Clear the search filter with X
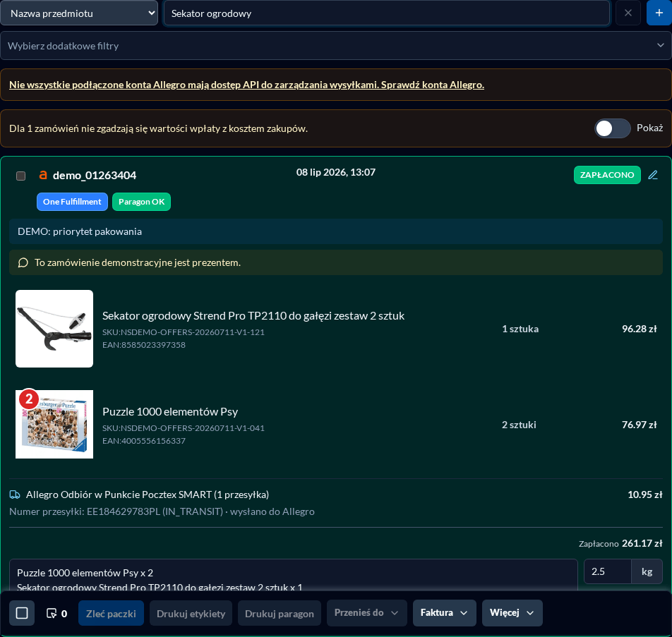 (x=628, y=13)
